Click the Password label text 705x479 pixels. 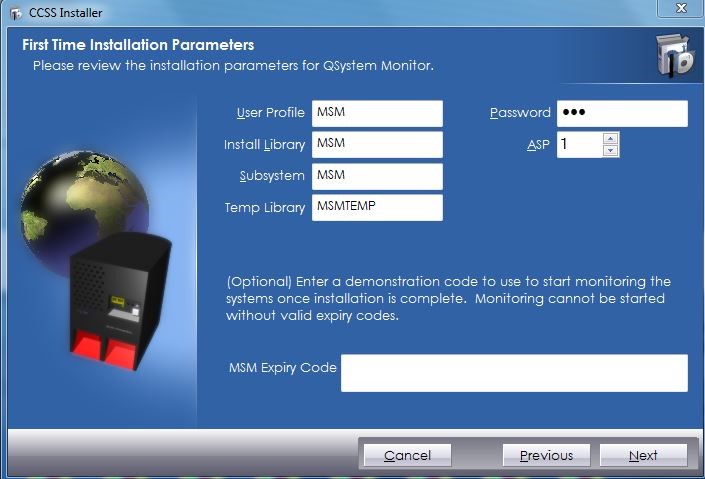coord(520,113)
